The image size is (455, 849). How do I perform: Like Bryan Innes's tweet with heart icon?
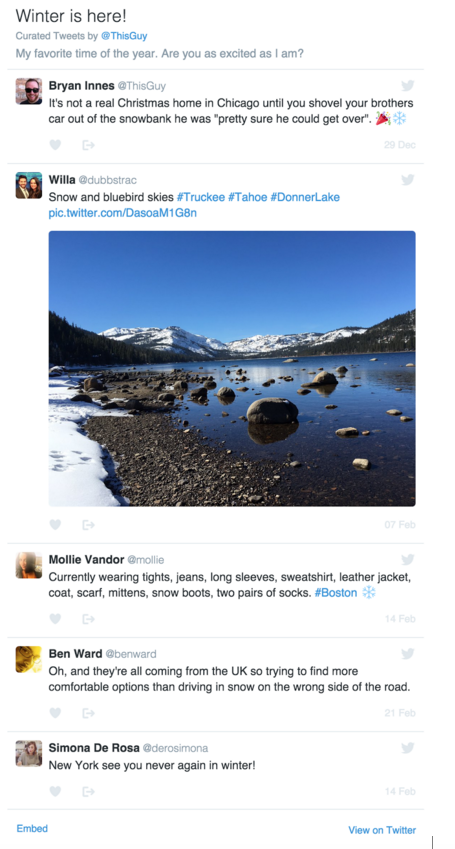tap(55, 145)
